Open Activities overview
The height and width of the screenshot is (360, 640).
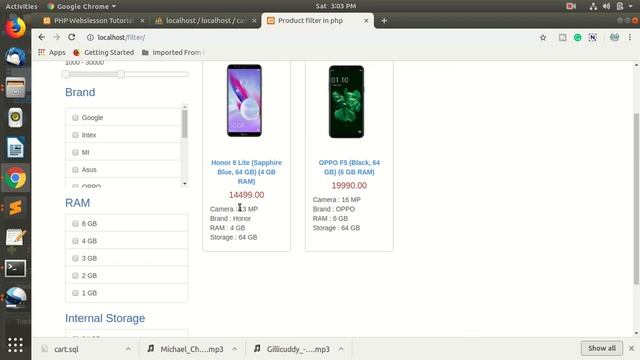21,6
